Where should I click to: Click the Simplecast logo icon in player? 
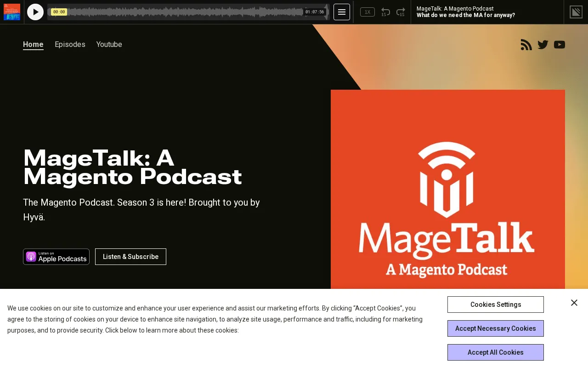[x=576, y=12]
